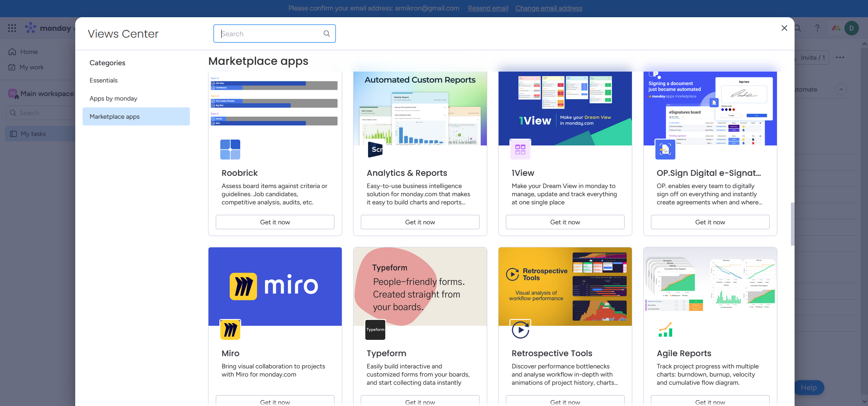Click the Analytics & Reports title
The width and height of the screenshot is (868, 406).
click(407, 173)
